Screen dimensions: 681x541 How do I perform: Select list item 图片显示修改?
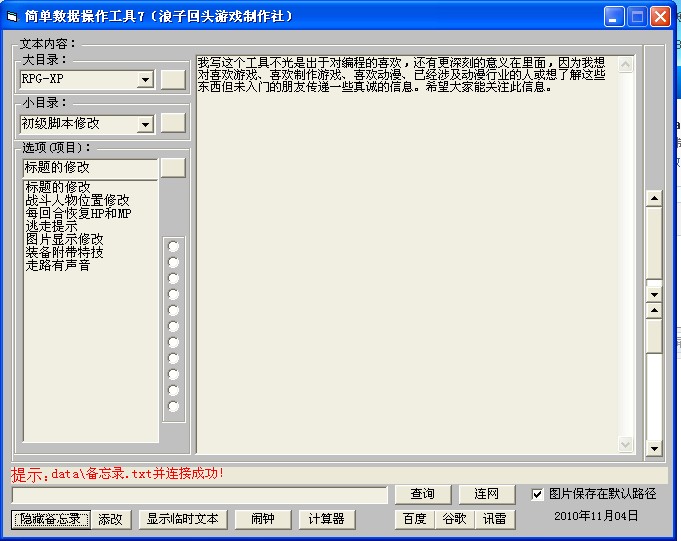(x=64, y=239)
